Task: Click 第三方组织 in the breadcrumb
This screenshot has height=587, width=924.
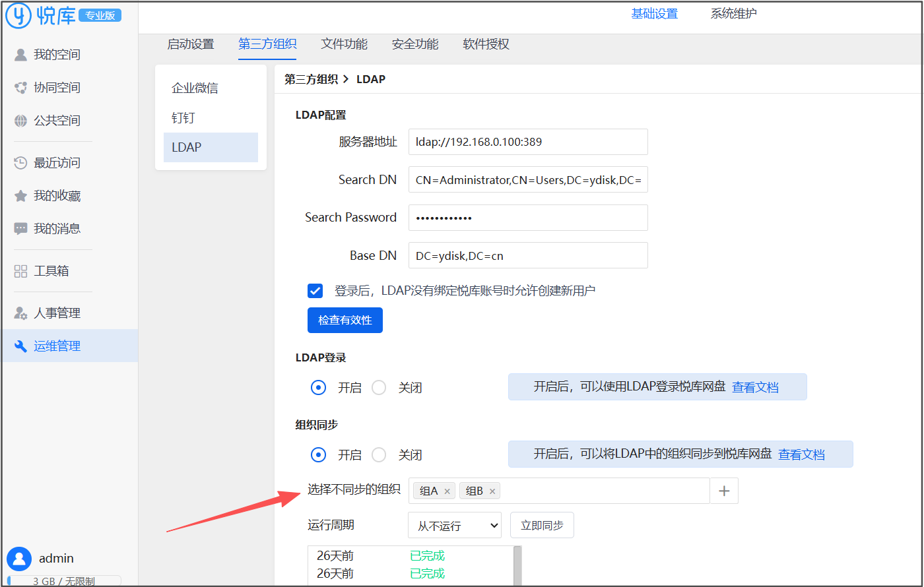Action: coord(311,79)
